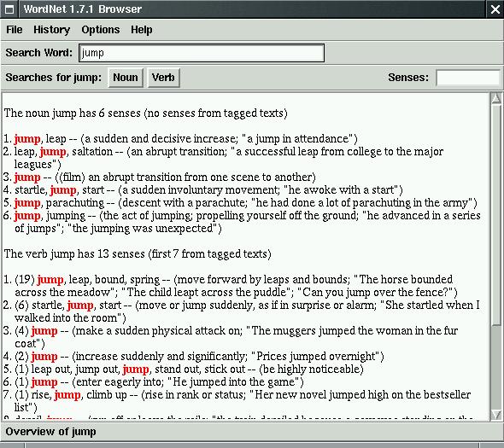Image resolution: width=504 pixels, height=448 pixels.
Task: Click the scrollbar trough below the thumb
Action: click(496, 368)
